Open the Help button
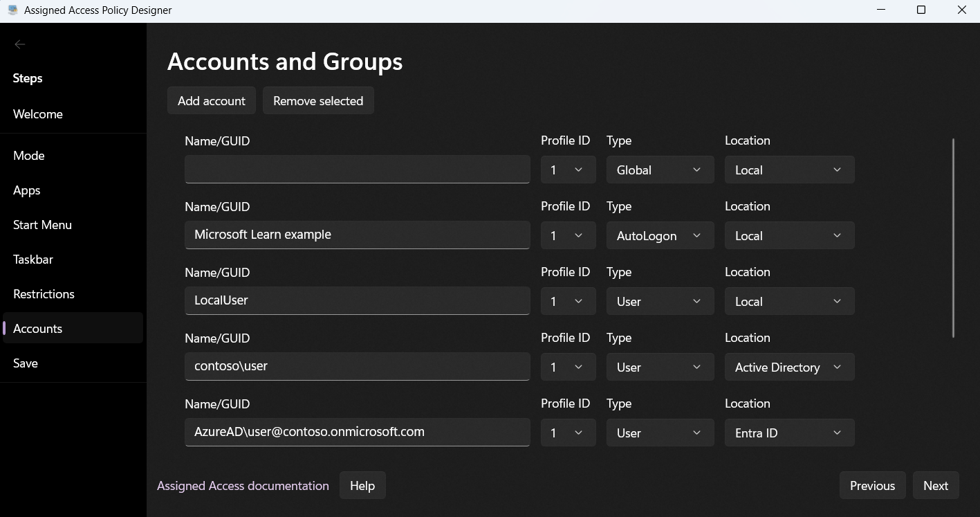This screenshot has height=517, width=980. tap(362, 486)
